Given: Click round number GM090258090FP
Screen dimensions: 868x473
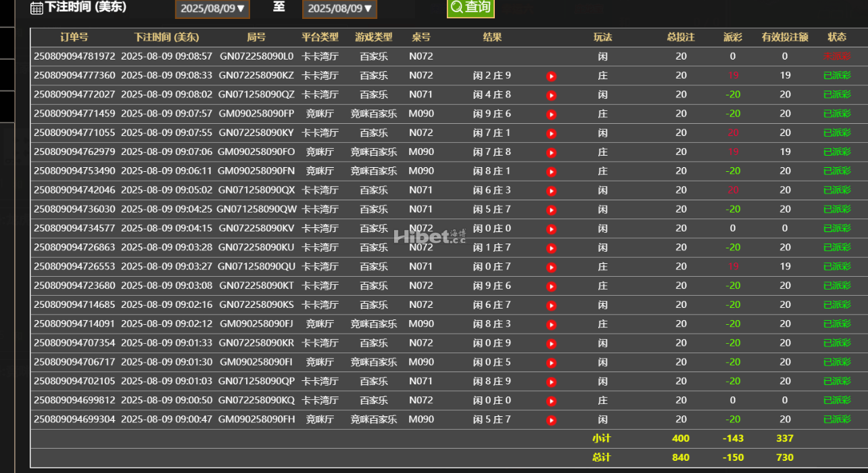Looking at the screenshot, I should tap(256, 114).
